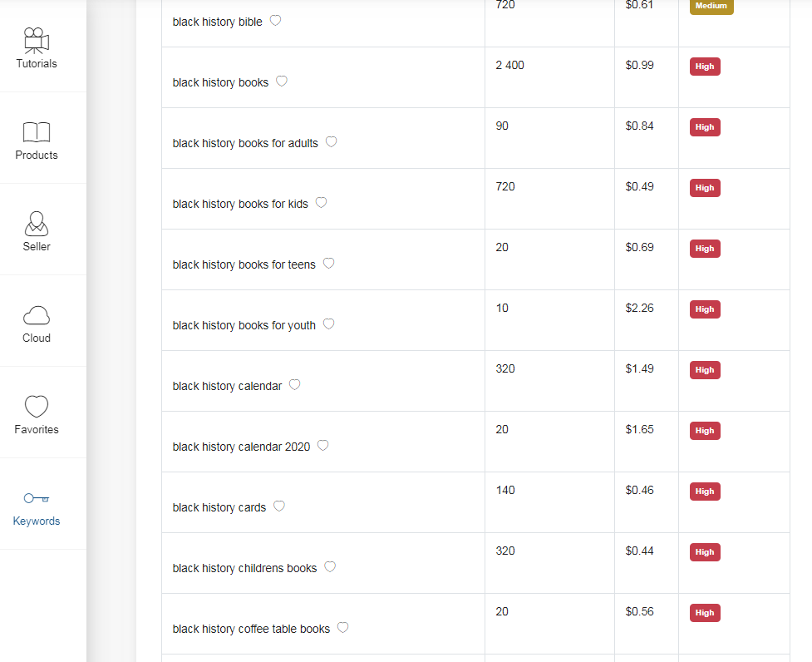This screenshot has height=662, width=812.
Task: Open Keywords via the key icon
Action: click(37, 498)
